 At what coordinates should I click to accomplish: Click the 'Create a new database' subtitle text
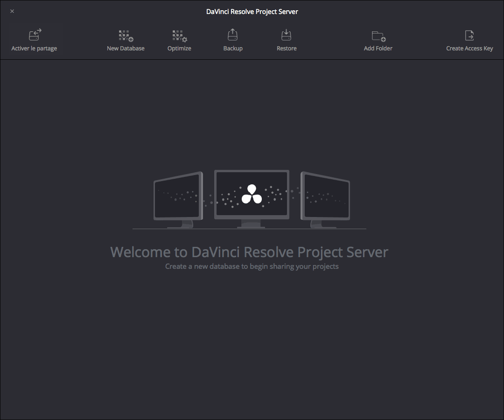click(x=252, y=266)
